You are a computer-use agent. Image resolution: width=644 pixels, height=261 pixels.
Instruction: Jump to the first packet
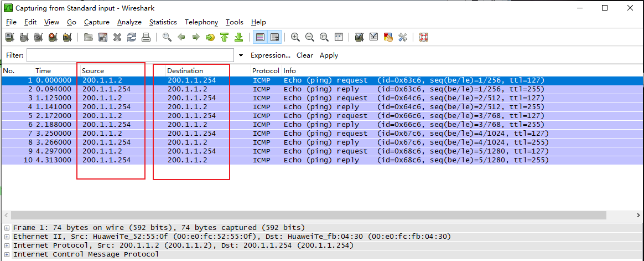pyautogui.click(x=224, y=38)
